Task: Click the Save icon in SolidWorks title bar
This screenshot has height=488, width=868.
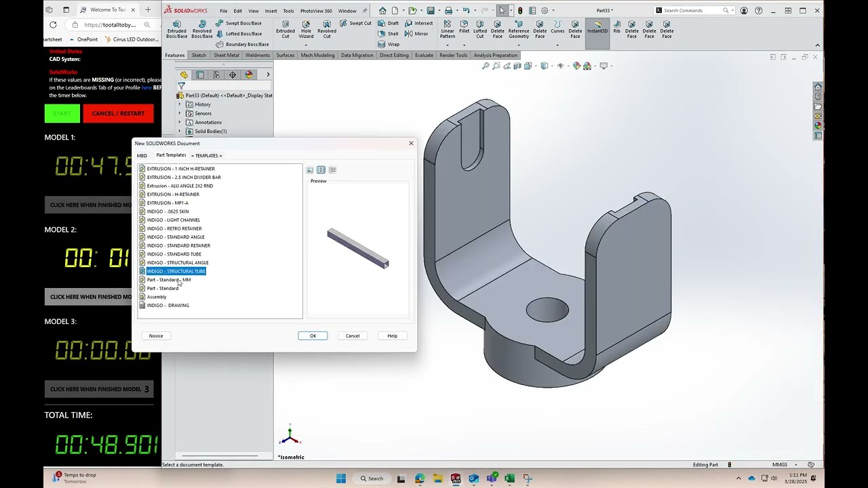Action: point(431,10)
